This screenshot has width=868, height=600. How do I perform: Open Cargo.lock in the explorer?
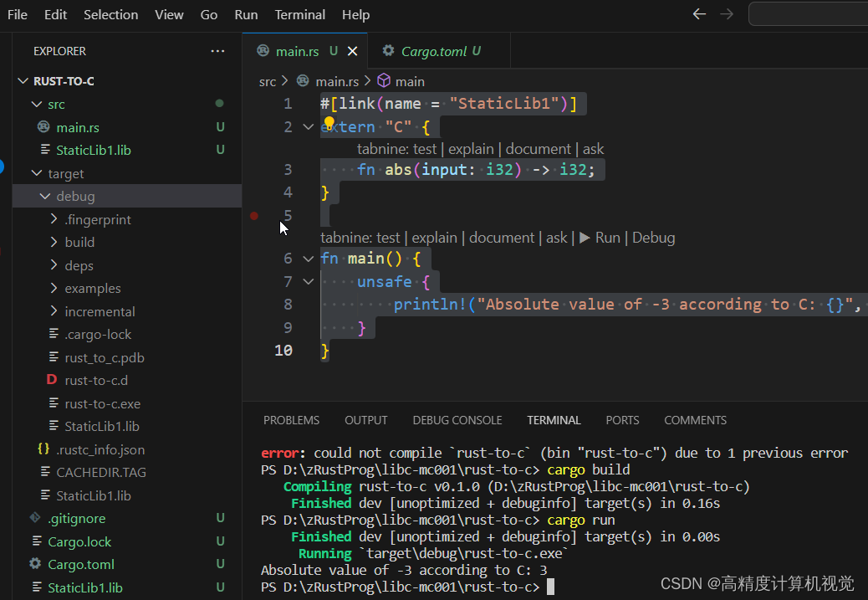coord(79,541)
